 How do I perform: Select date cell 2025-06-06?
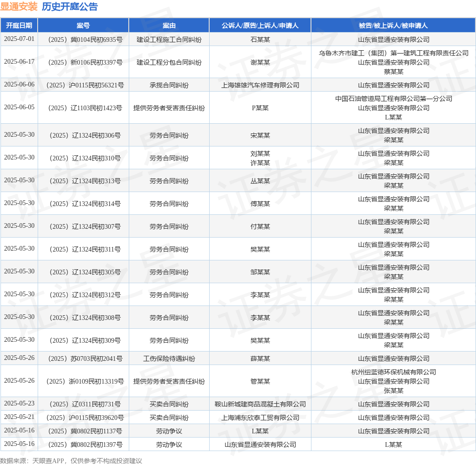(19, 85)
